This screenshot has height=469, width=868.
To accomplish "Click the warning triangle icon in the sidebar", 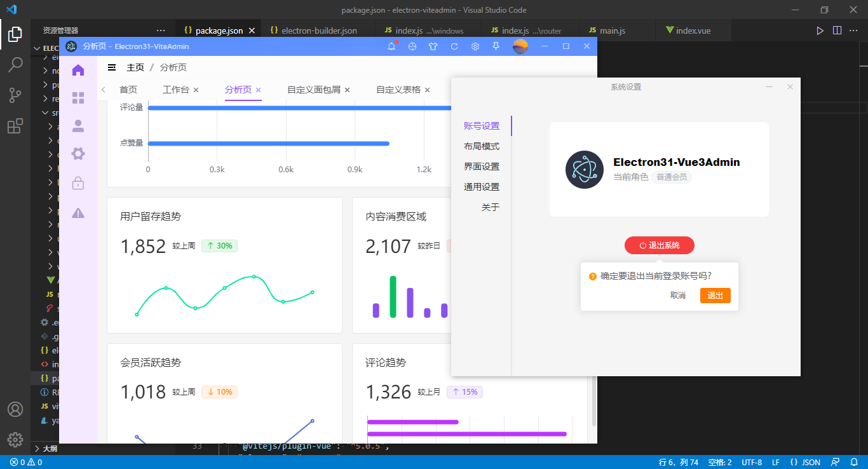I will click(x=78, y=212).
